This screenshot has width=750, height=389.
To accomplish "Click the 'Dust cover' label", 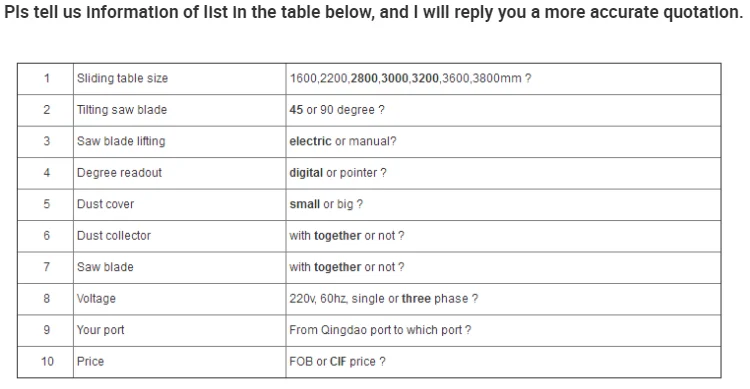I will pos(106,204).
